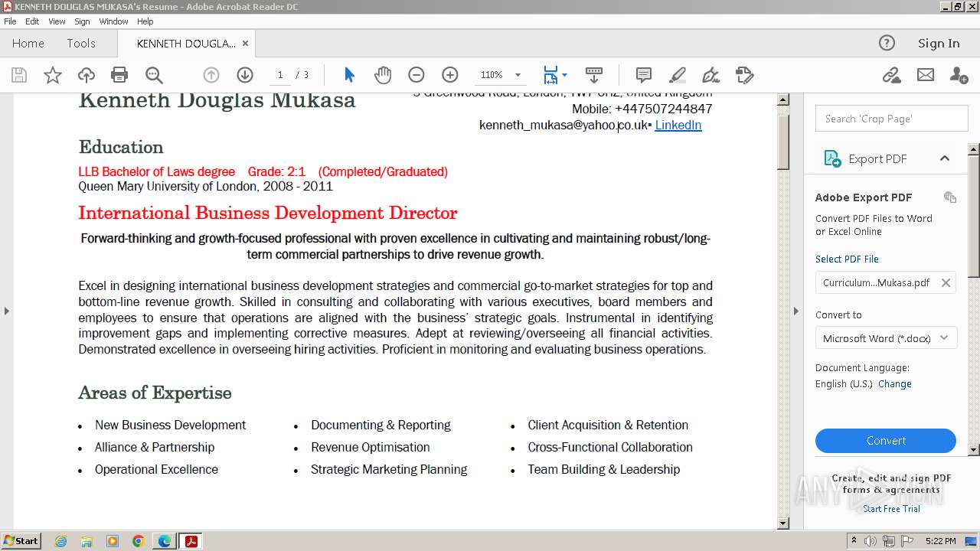Screen dimensions: 980x551
Task: Close the KENNETH DOUGLA... document tab
Action: [x=245, y=44]
